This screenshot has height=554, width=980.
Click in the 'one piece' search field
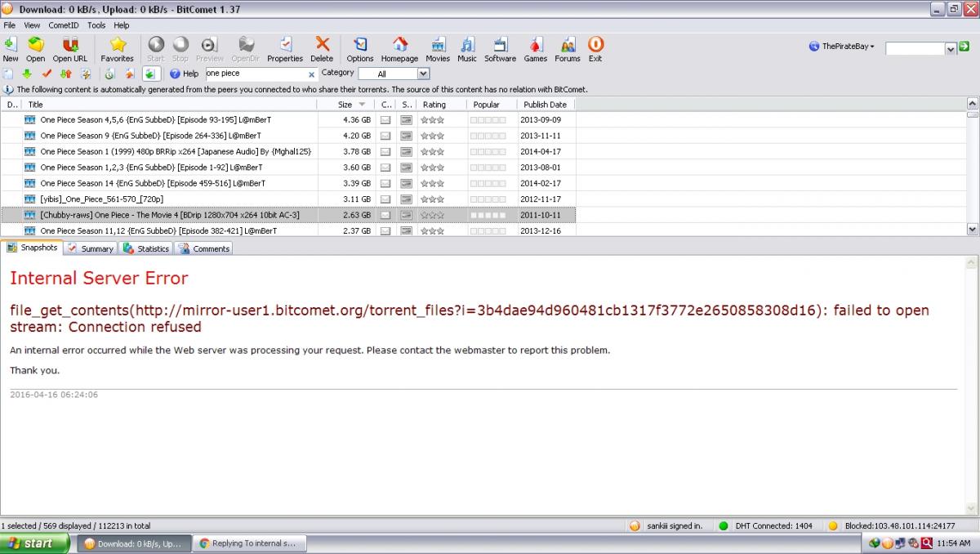click(x=255, y=74)
